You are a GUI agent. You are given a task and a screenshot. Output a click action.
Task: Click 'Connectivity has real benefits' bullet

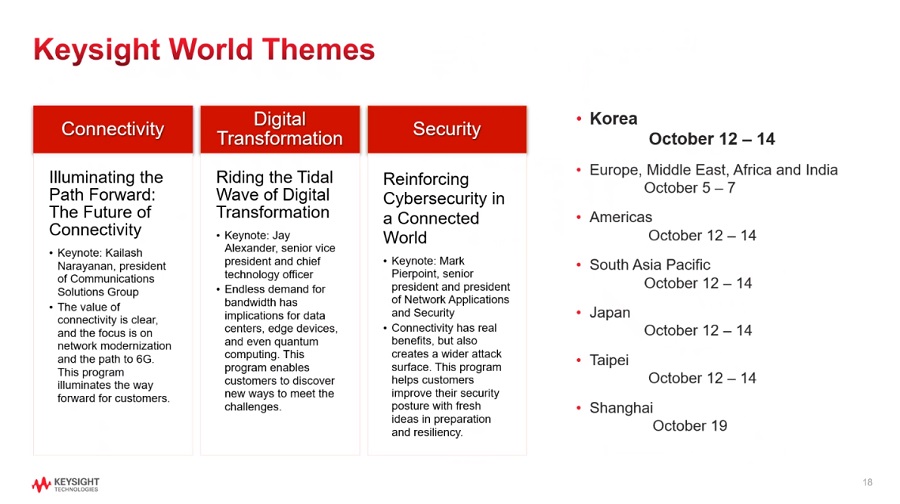(x=443, y=380)
